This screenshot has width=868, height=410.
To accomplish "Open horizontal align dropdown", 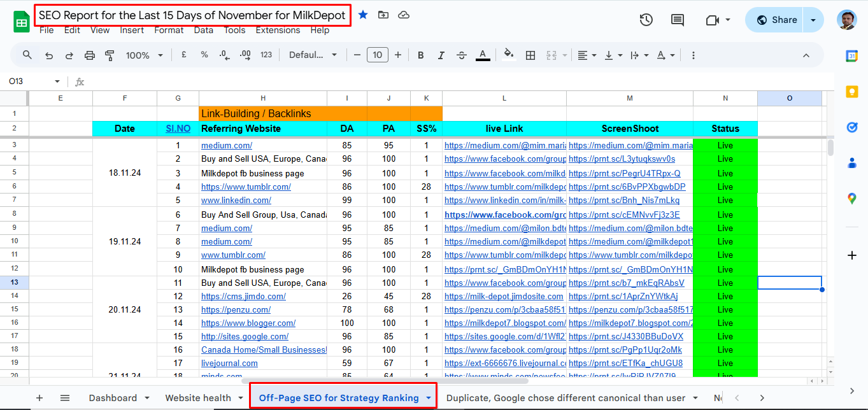I will [587, 55].
